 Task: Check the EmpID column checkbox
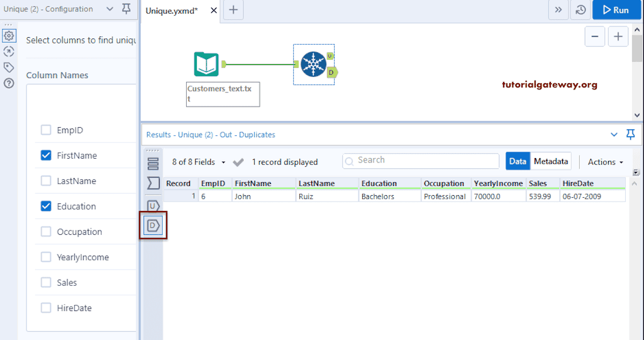point(46,130)
